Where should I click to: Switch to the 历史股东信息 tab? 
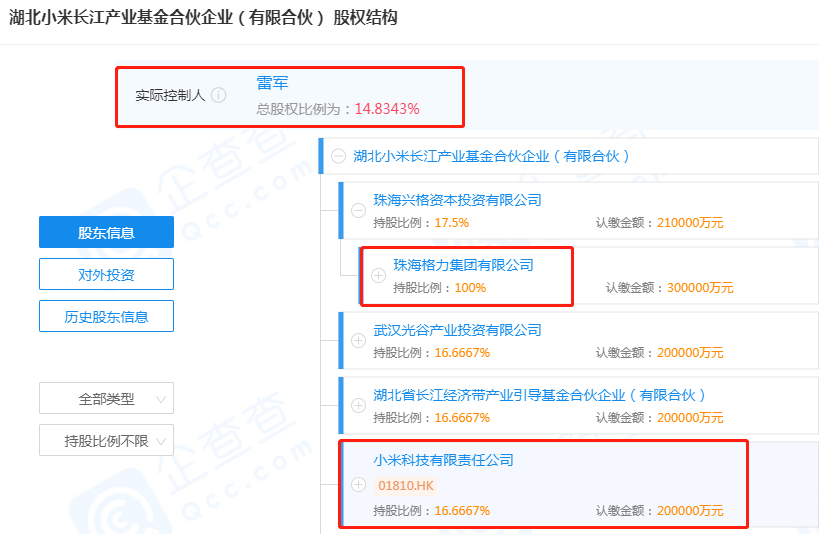coord(107,316)
